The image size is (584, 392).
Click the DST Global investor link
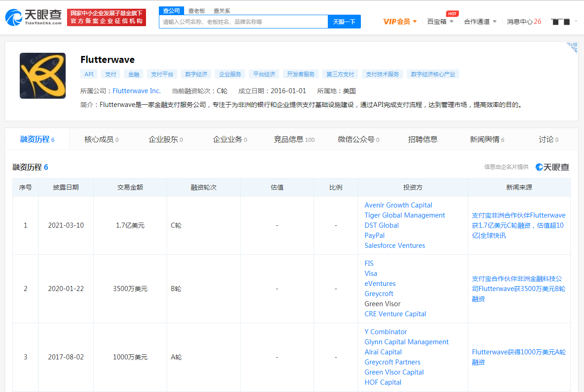click(382, 225)
